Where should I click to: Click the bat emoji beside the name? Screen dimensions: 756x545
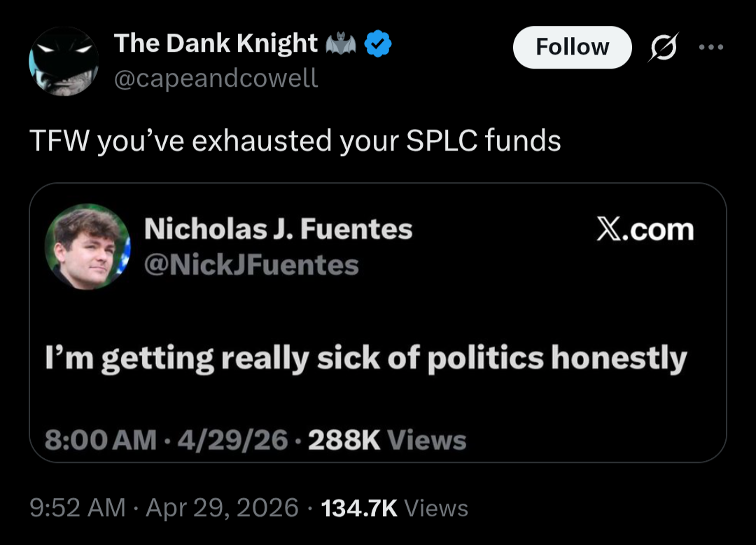(x=341, y=43)
